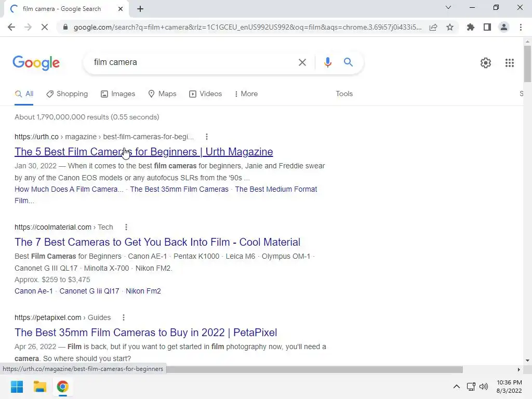This screenshot has height=399, width=532.
Task: Open How Much Does A Film Camera sublink
Action: pos(69,189)
